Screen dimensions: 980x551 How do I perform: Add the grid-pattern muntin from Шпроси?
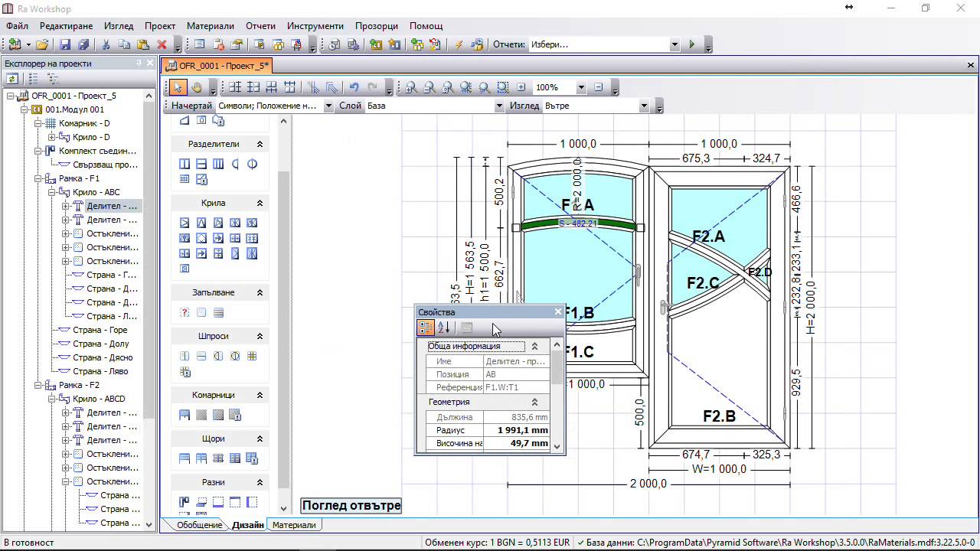pyautogui.click(x=252, y=356)
